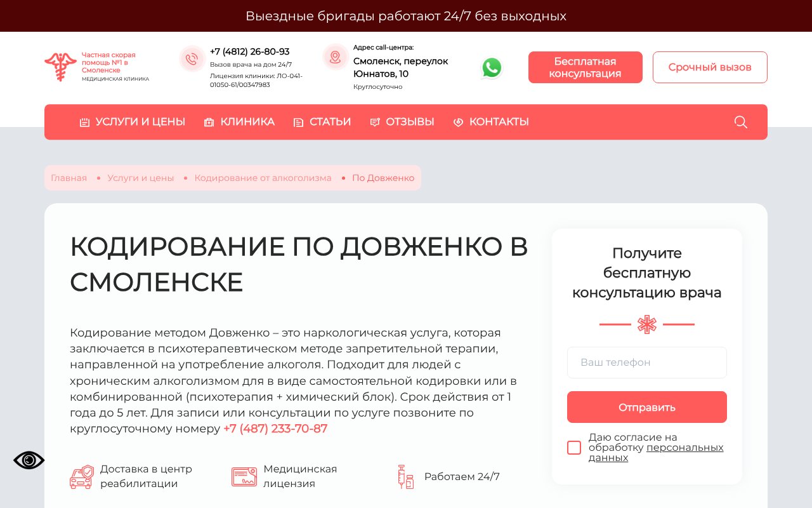The height and width of the screenshot is (508, 812).
Task: Click the 'Срочный вызов' button
Action: 710,67
